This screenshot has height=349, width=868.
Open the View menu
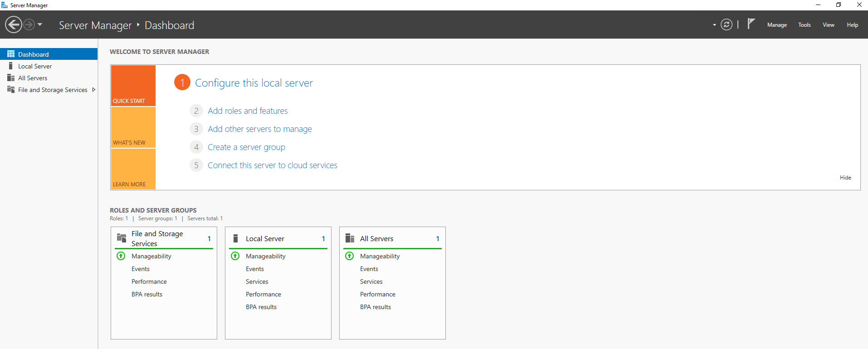tap(829, 25)
